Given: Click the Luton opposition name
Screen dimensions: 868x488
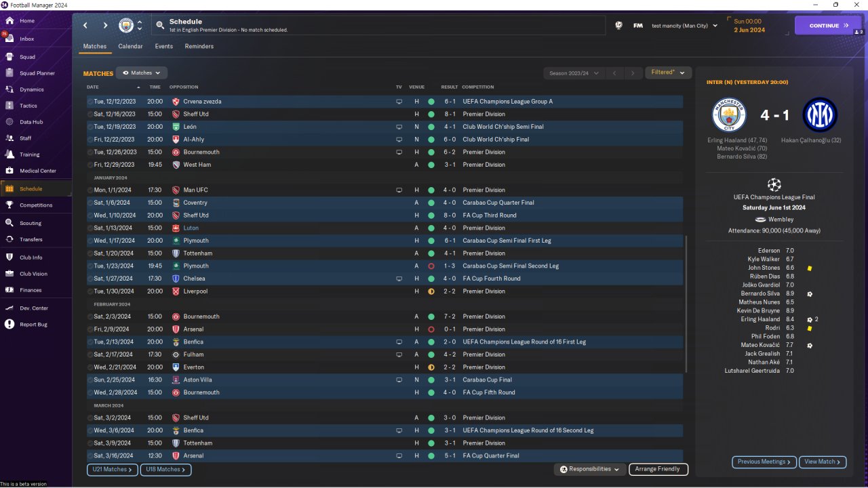Looking at the screenshot, I should click(x=191, y=228).
